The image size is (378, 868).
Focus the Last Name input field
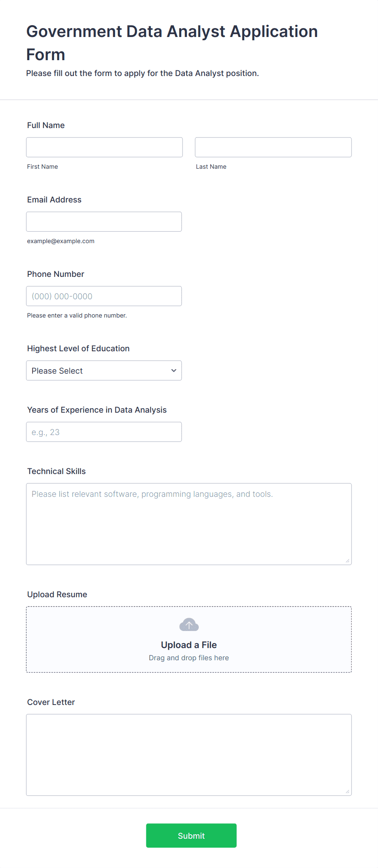pyautogui.click(x=273, y=147)
